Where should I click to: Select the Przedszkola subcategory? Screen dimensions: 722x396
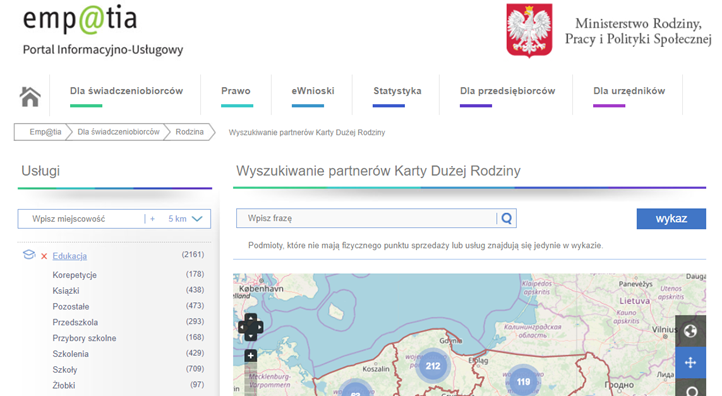coord(75,322)
